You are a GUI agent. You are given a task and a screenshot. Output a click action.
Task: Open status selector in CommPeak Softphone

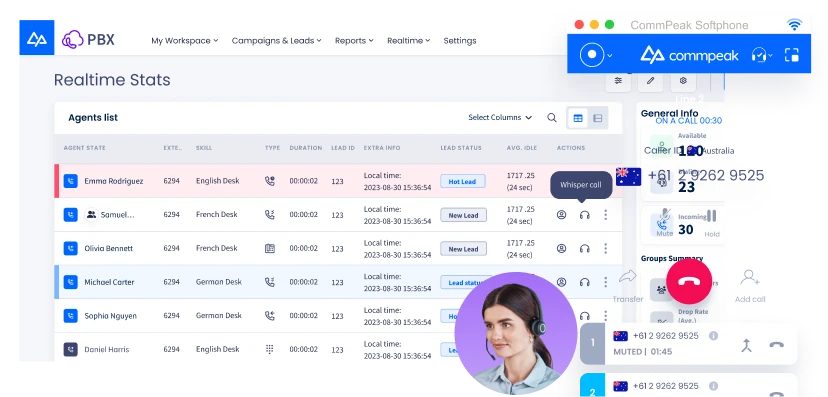tap(596, 54)
